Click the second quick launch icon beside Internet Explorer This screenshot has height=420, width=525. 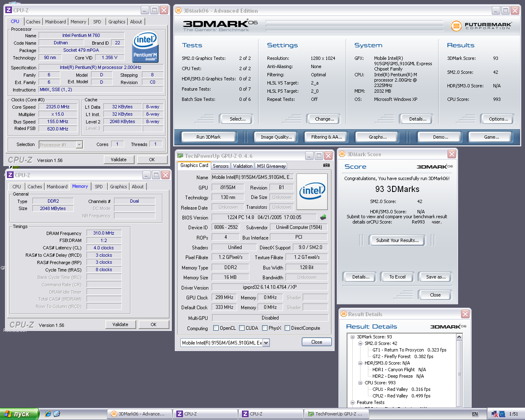click(x=57, y=414)
